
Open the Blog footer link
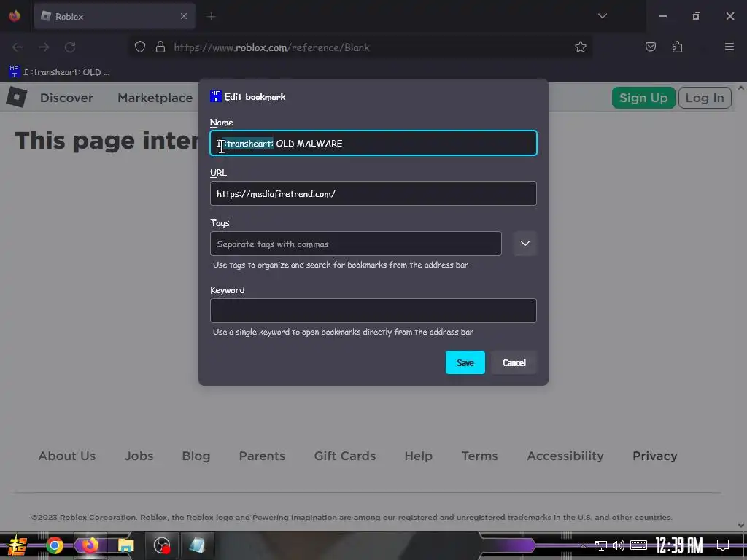196,456
